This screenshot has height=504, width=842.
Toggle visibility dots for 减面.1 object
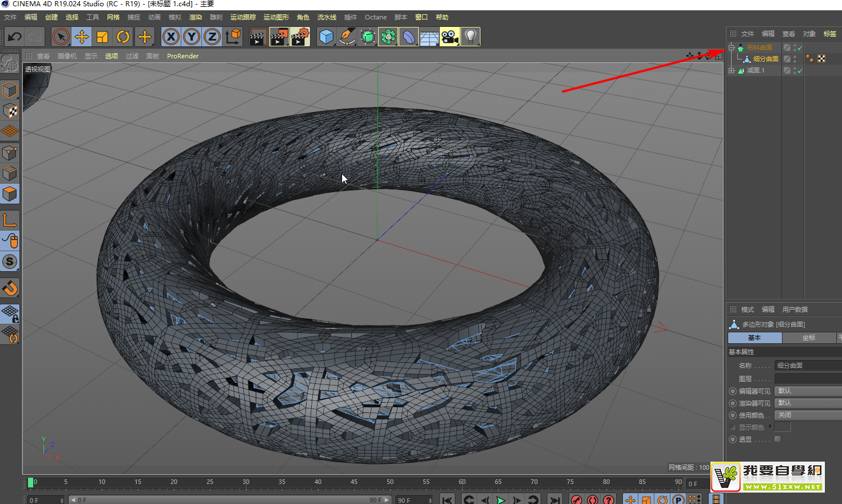[x=795, y=70]
